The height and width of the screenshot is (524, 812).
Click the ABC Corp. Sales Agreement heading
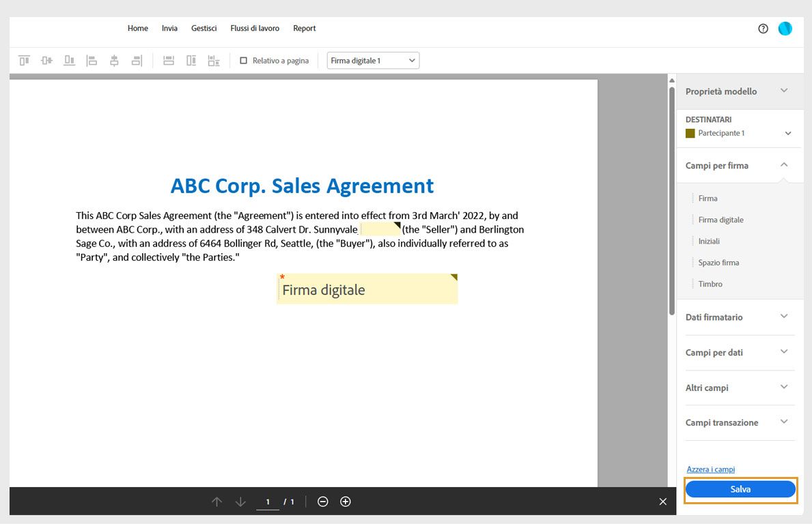tap(302, 186)
